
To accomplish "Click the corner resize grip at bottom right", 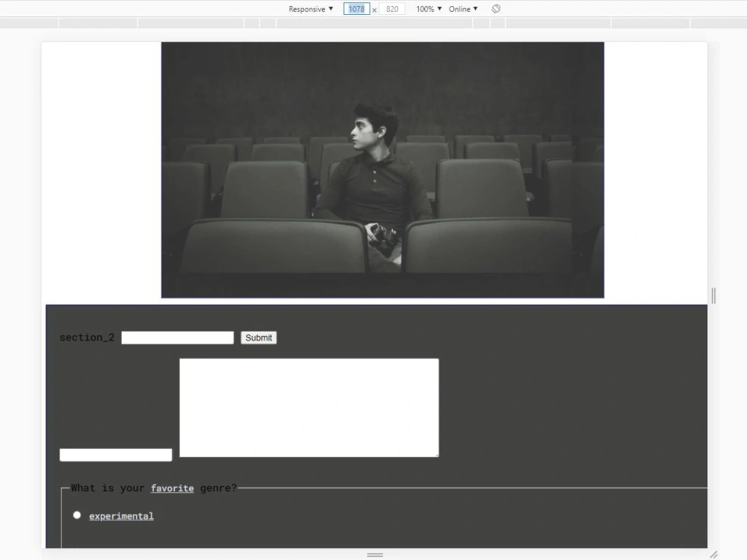I will (x=716, y=556).
